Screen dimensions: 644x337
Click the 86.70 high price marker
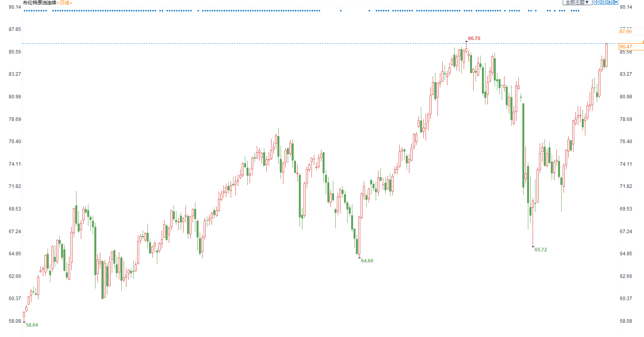(x=474, y=38)
